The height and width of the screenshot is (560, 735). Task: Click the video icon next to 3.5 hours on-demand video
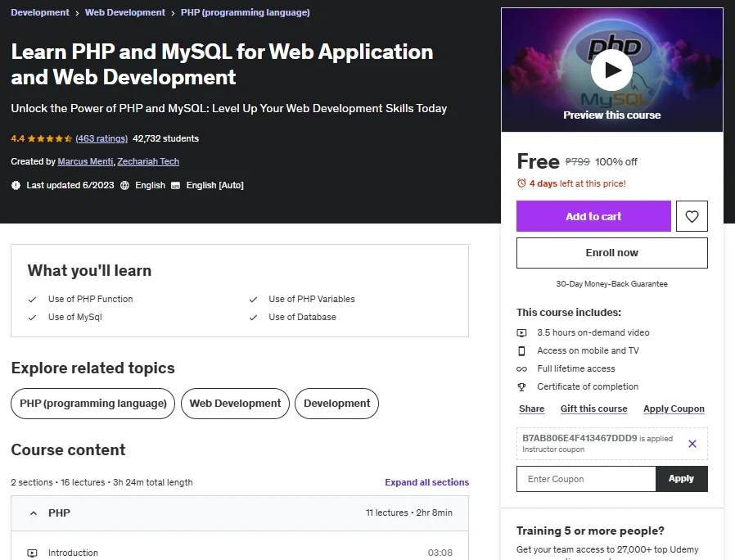click(x=521, y=332)
